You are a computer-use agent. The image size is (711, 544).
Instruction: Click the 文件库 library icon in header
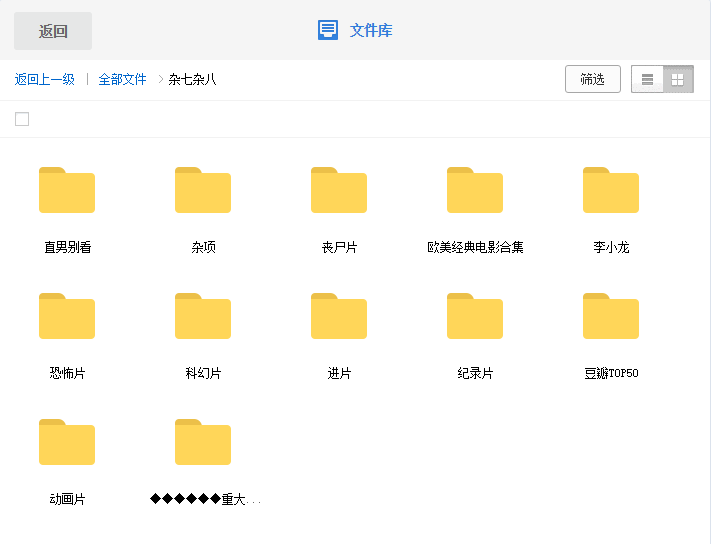pyautogui.click(x=328, y=30)
